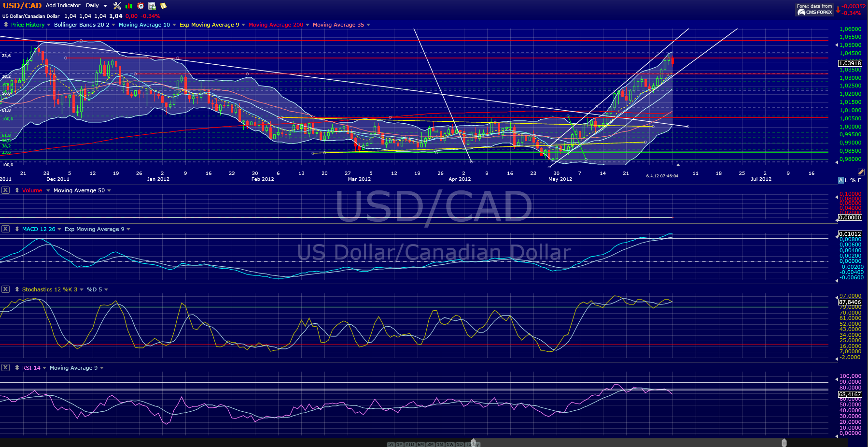Close the Stochastics indicator panel
868x447 pixels.
point(5,289)
